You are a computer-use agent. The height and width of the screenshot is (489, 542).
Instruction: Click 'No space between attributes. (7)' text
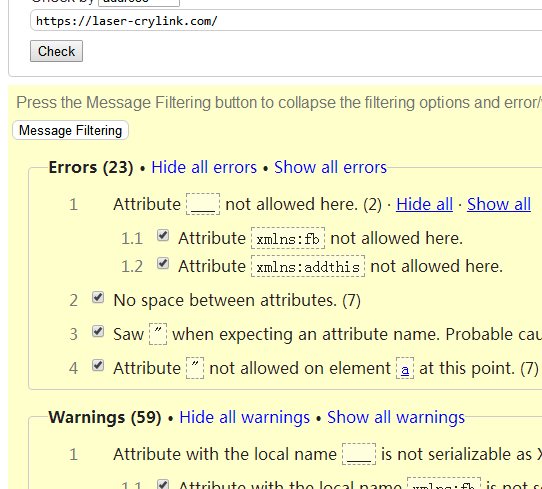[x=237, y=300]
